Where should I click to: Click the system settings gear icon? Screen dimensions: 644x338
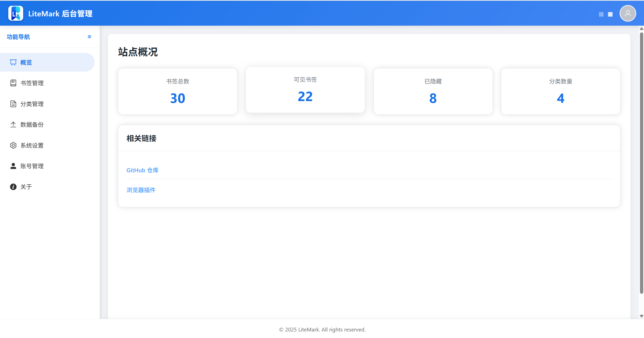point(13,145)
